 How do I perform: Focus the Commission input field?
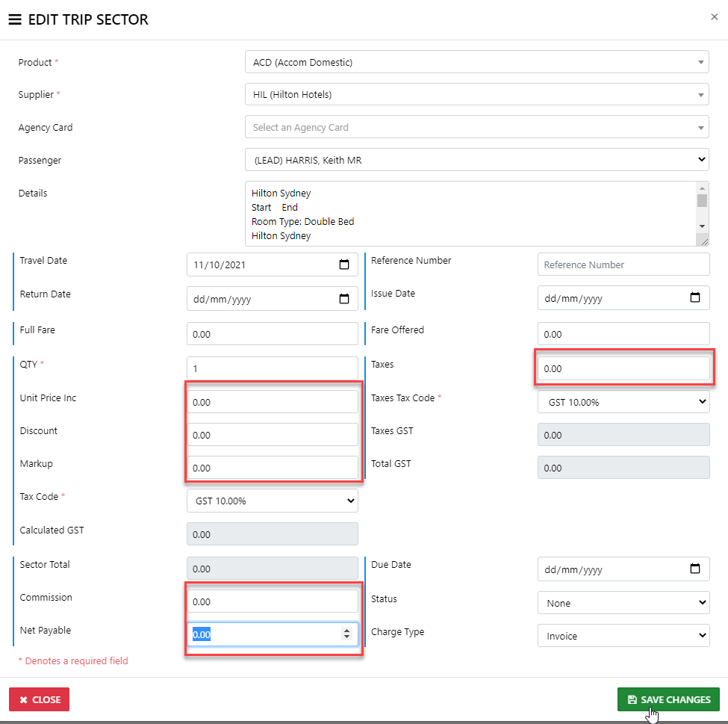pos(273,601)
